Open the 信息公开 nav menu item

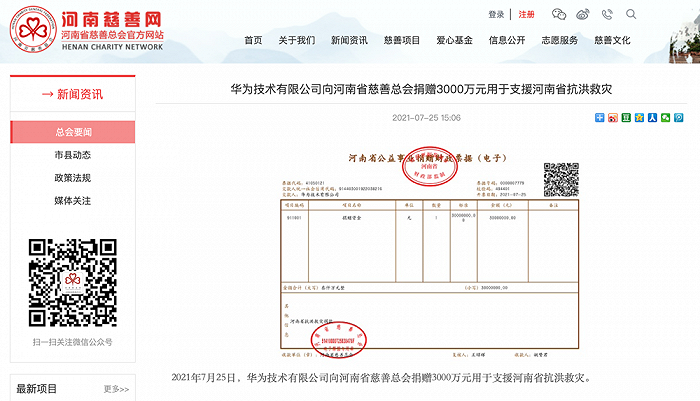(507, 40)
